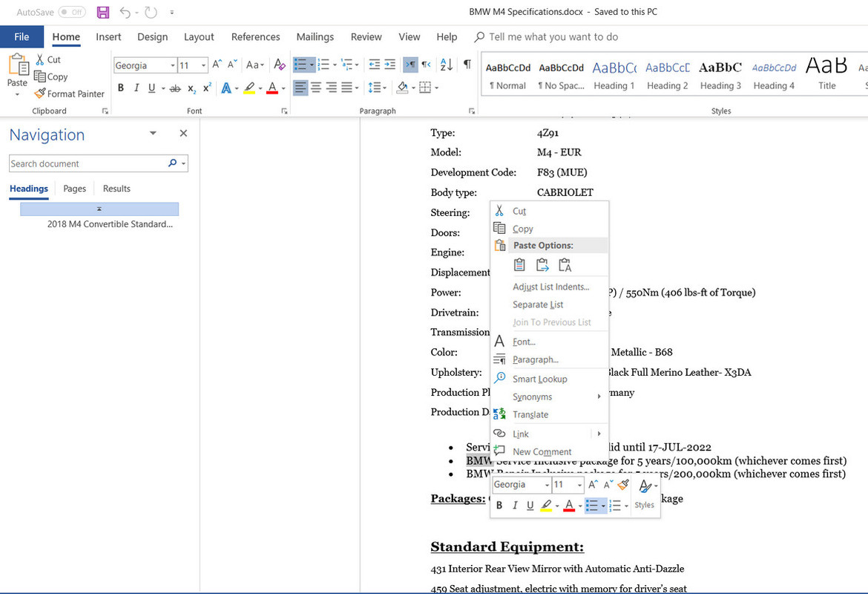The image size is (868, 594).
Task: Click the Redo icon in title bar
Action: click(x=151, y=12)
